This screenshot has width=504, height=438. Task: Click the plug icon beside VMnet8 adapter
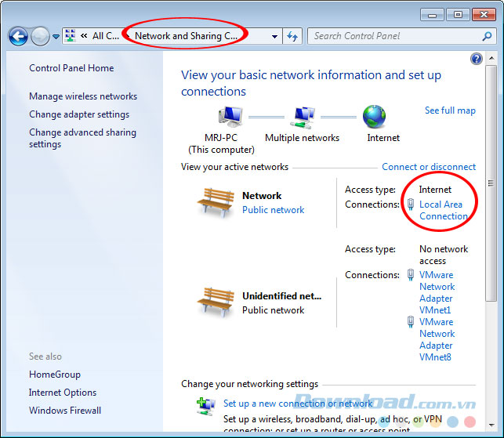pyautogui.click(x=411, y=322)
